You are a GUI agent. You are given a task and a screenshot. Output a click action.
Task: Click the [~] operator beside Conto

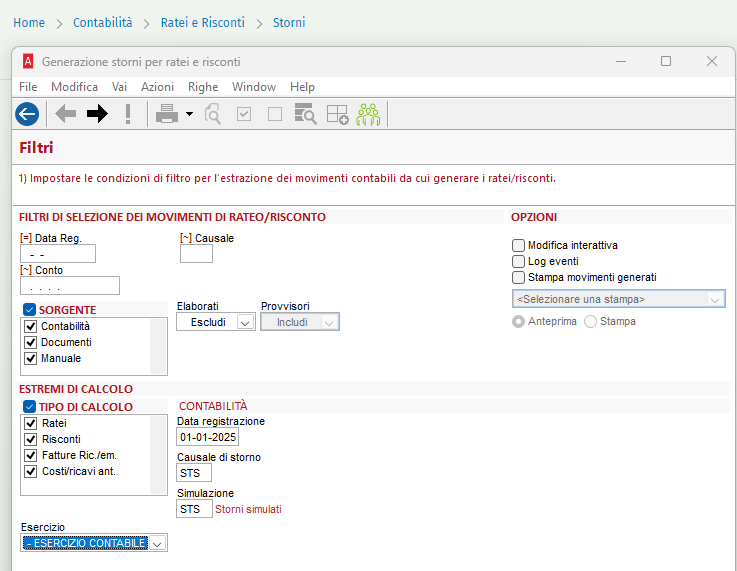[x=25, y=270]
